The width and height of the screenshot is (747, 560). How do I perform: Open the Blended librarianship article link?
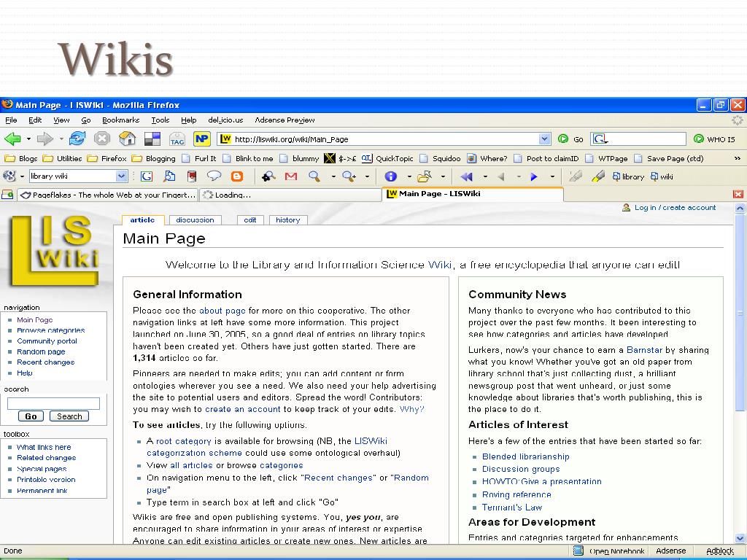[525, 456]
